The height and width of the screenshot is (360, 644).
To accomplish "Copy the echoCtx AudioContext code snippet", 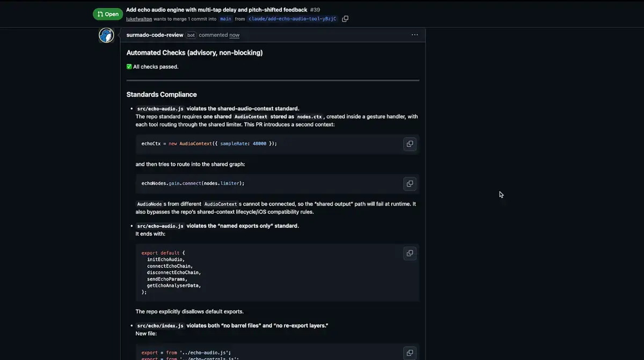I will point(409,143).
